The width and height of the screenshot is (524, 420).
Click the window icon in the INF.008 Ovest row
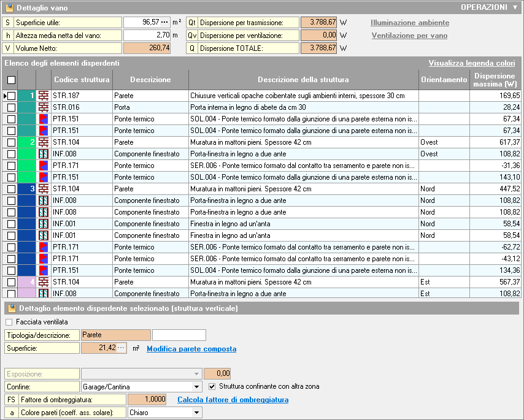44,154
